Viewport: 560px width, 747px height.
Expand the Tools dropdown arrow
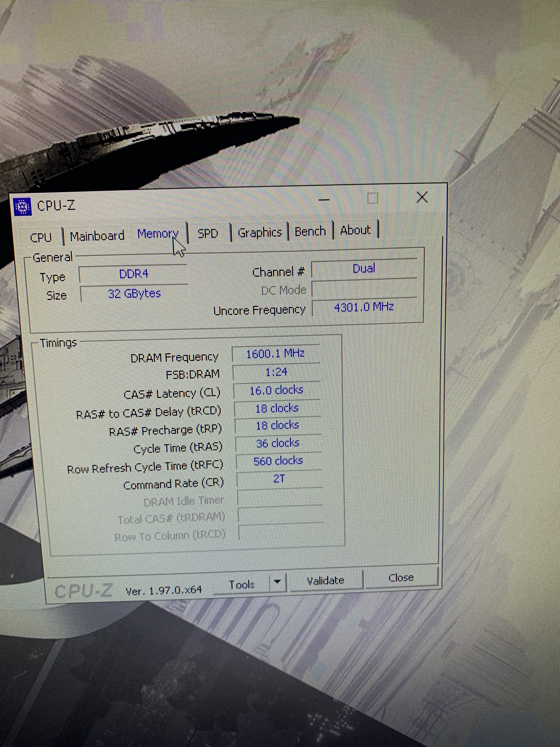point(277,582)
